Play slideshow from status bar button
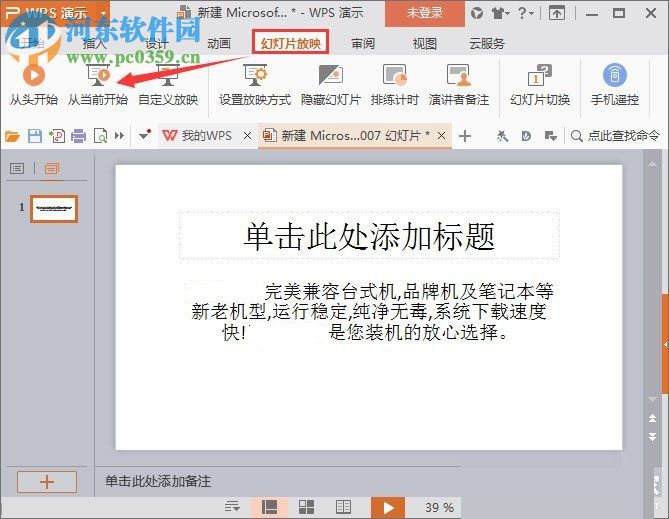 pyautogui.click(x=388, y=507)
